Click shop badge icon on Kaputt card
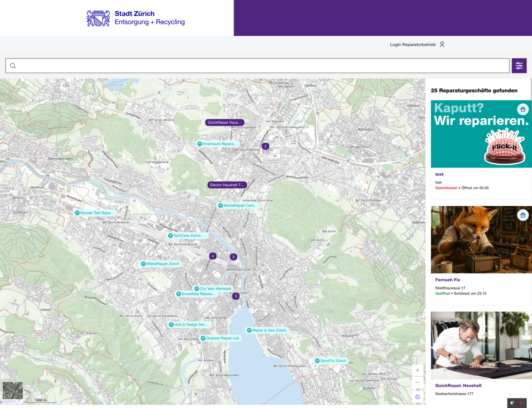Screen dimensions: 532x408 pyautogui.click(x=522, y=109)
